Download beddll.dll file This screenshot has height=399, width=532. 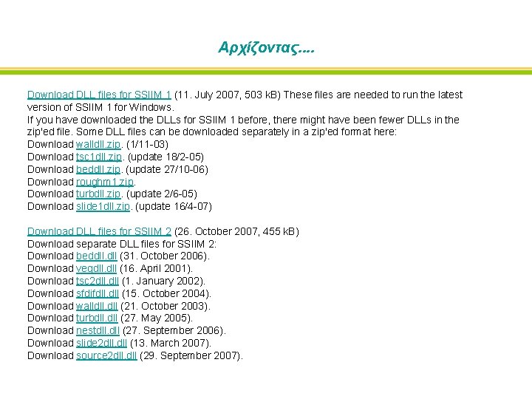[x=96, y=256]
